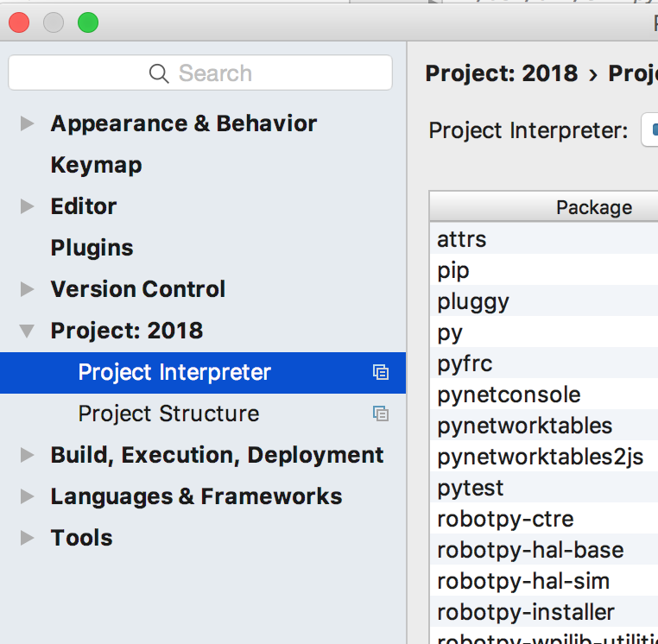Click the magnifier icon in search box
The width and height of the screenshot is (658, 644).
click(159, 73)
